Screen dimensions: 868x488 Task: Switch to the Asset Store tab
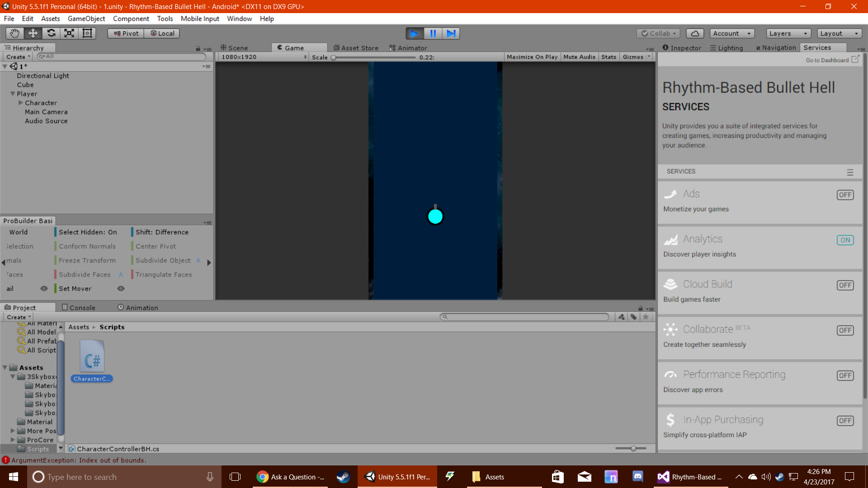[356, 48]
